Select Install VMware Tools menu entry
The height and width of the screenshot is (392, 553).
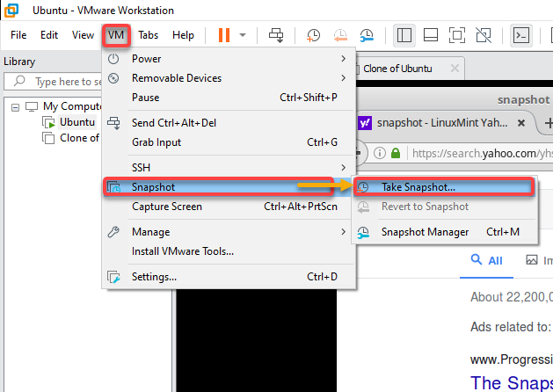tap(229, 251)
